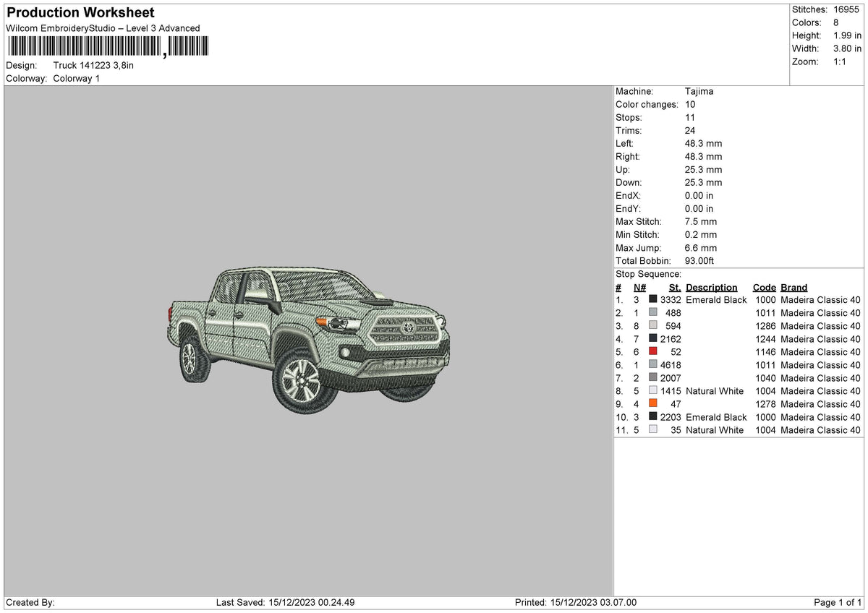
Task: Select the Natural White swatch beside 1415 stitches
Action: pos(653,390)
